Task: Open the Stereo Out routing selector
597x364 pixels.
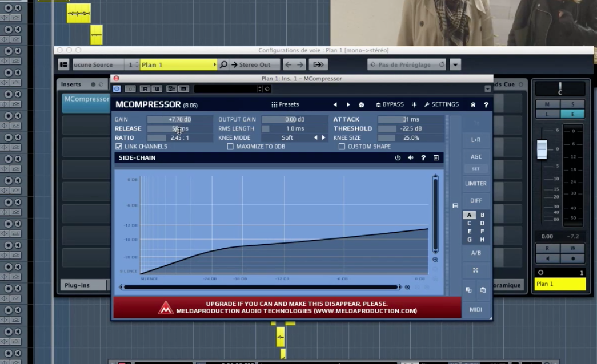Action: (x=254, y=64)
